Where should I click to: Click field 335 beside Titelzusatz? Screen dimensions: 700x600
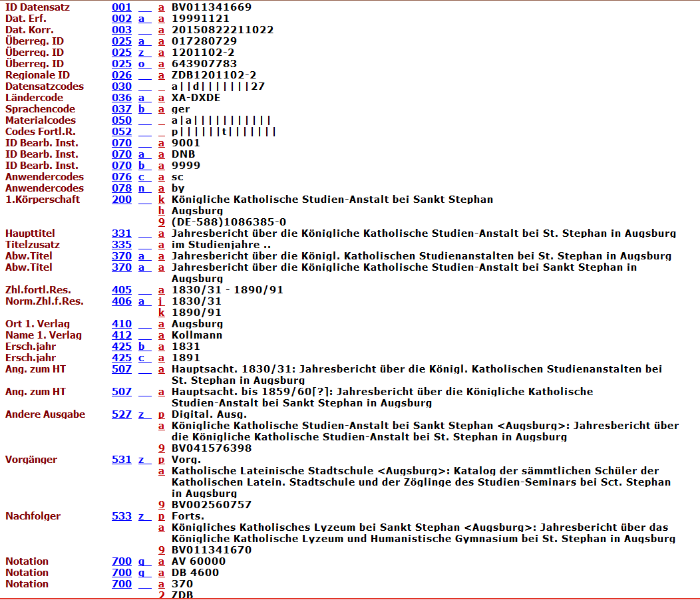coord(122,245)
